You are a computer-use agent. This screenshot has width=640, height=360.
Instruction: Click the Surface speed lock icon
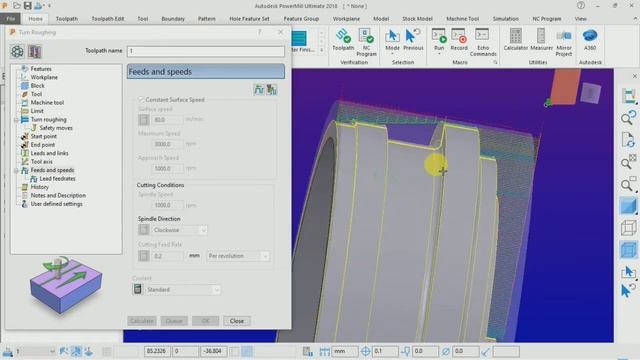(144, 120)
